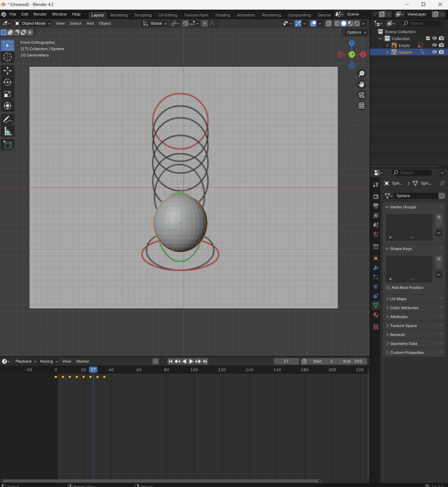Activate the Annotate tool

click(8, 119)
